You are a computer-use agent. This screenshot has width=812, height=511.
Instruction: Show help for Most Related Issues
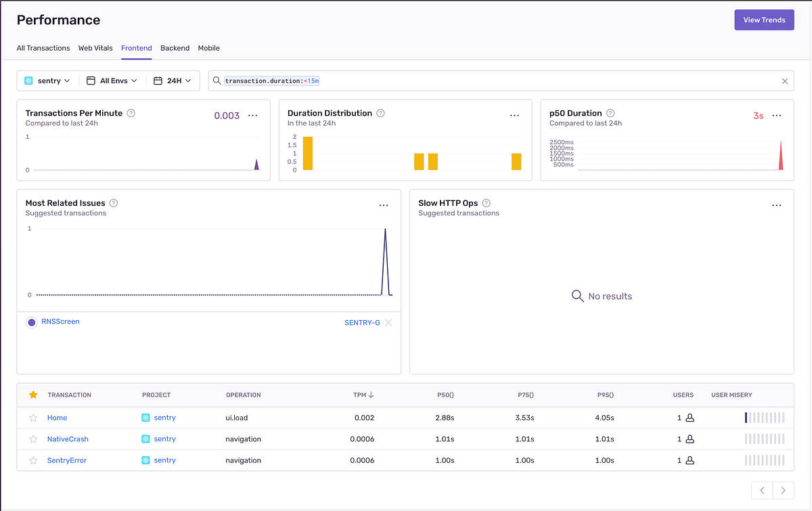point(114,203)
